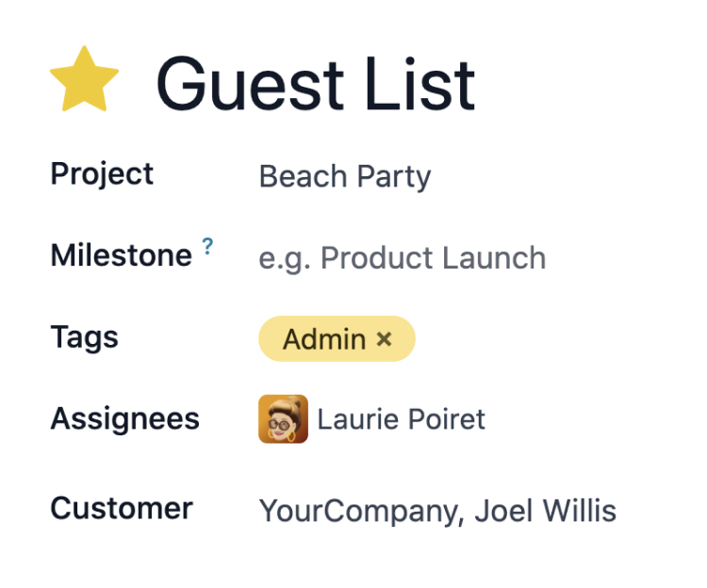Image resolution: width=707 pixels, height=588 pixels.
Task: Click the Assignees field label
Action: 124,418
